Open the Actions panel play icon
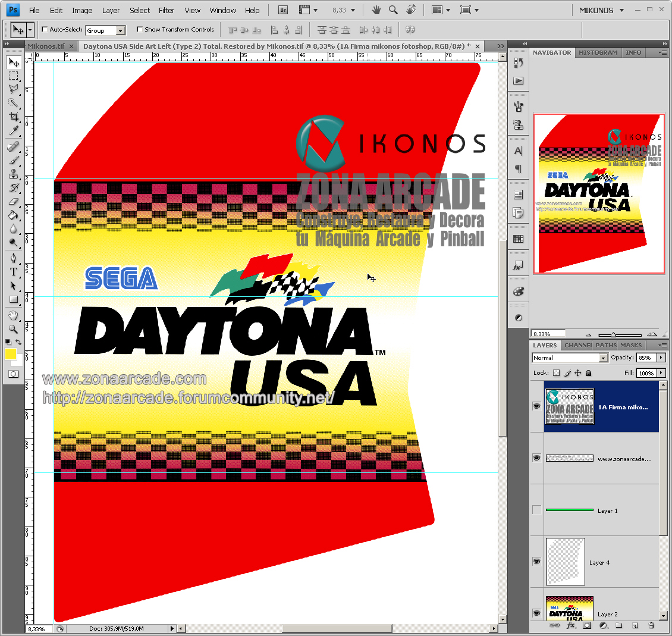The height and width of the screenshot is (636, 672). point(518,81)
